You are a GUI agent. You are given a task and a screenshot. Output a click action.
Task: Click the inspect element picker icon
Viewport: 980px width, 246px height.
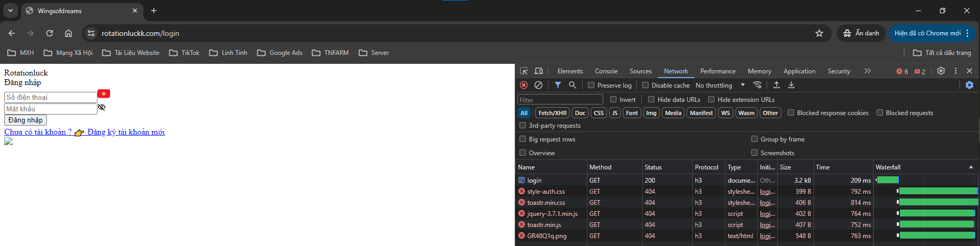pyautogui.click(x=524, y=71)
